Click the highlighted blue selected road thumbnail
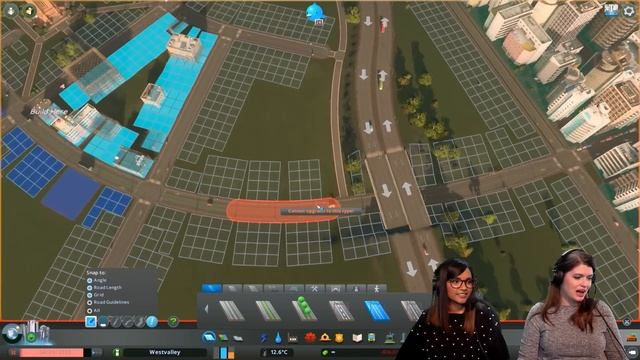The width and height of the screenshot is (640, 360). (377, 310)
